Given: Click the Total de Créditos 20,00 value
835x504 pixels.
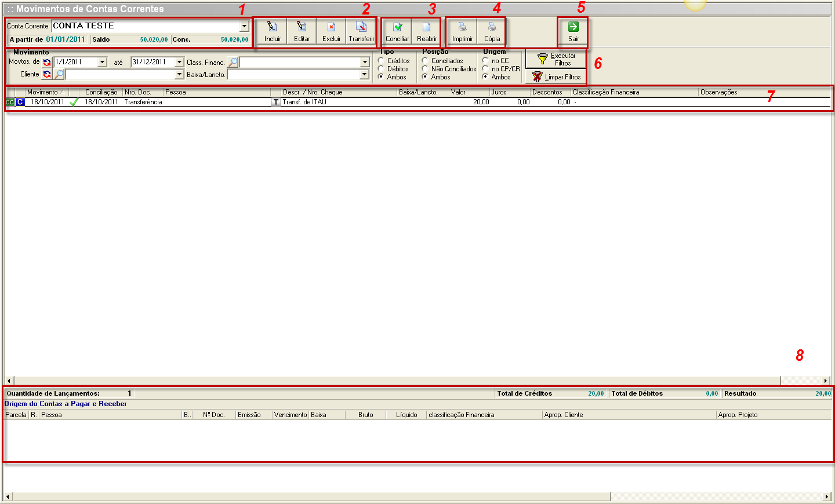Looking at the screenshot, I should coord(596,393).
